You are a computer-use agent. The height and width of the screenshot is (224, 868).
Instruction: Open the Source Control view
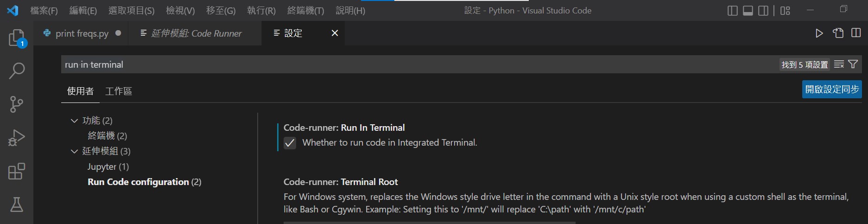coord(17,104)
